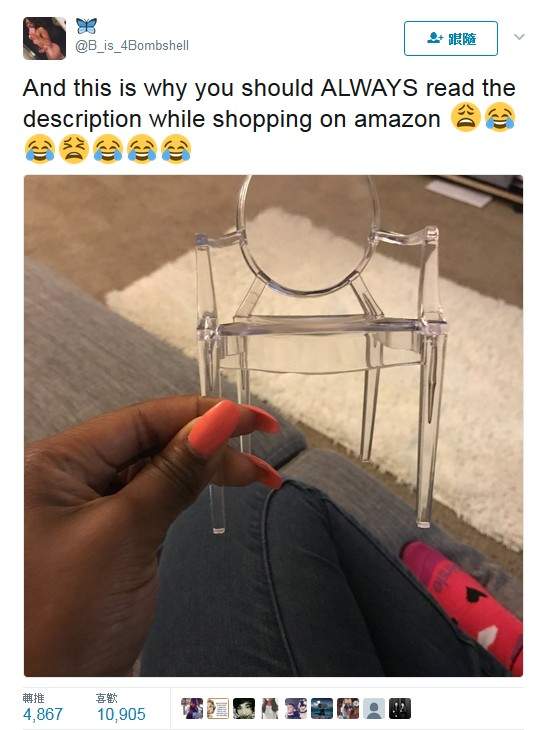Open the @B_is_4Bombshell handle link
The image size is (538, 730).
coord(132,46)
